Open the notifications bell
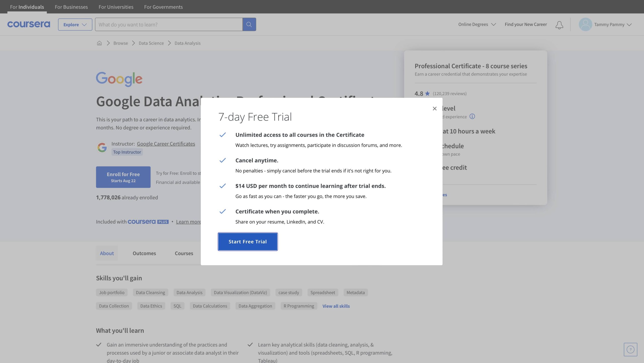Screen dimensions: 644x363 (x=559, y=25)
